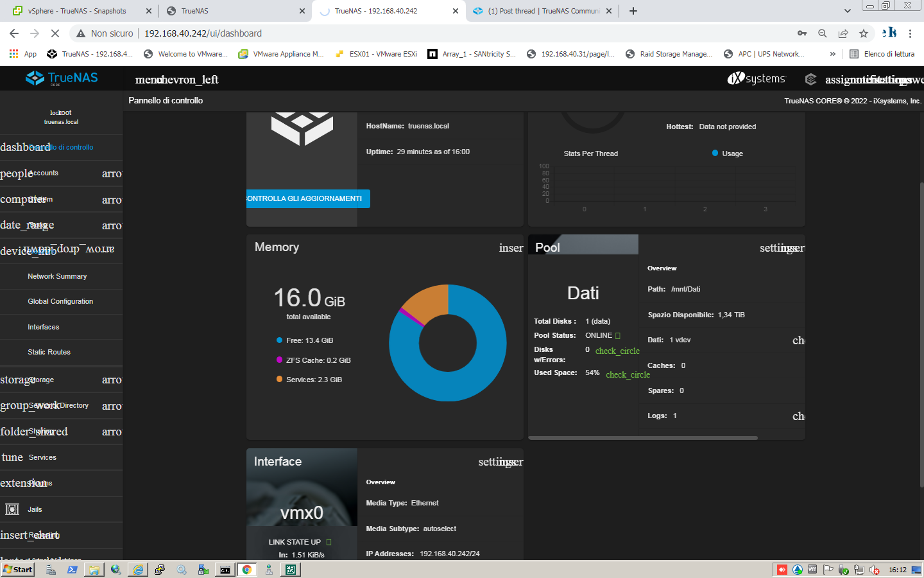Bookmark this page with the star icon
Viewport: 924px width, 578px height.
(x=864, y=33)
